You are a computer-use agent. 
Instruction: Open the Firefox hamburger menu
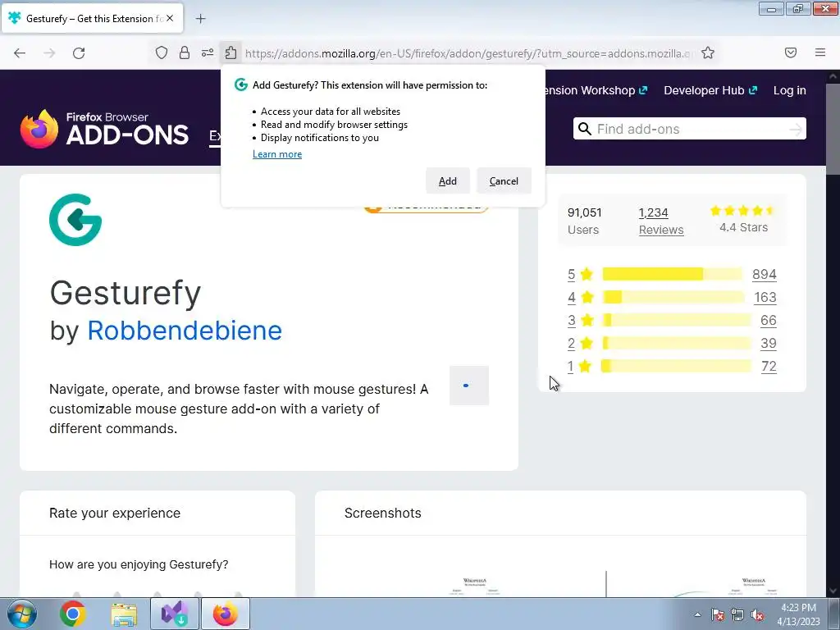point(820,52)
